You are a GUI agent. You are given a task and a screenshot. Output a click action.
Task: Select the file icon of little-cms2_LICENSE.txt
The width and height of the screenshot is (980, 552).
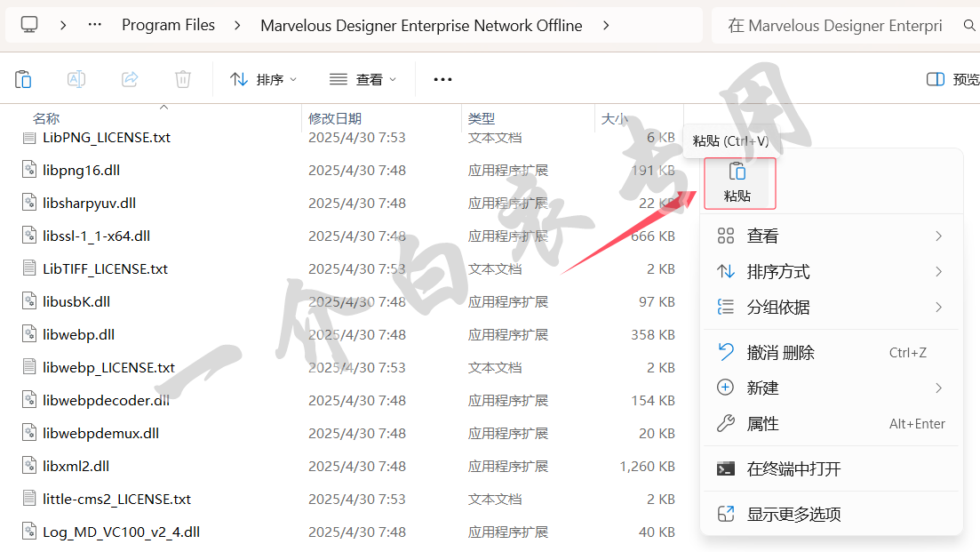29,499
